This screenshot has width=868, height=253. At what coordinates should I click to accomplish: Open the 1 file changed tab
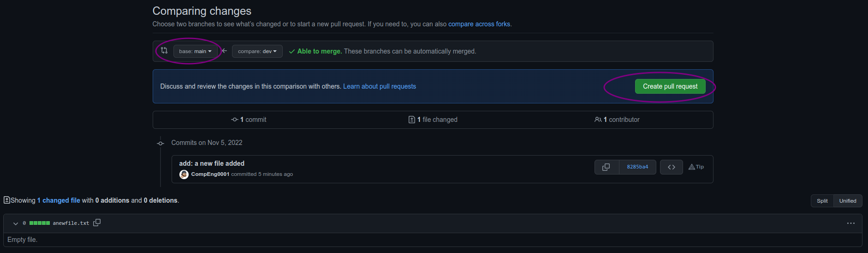click(x=433, y=120)
